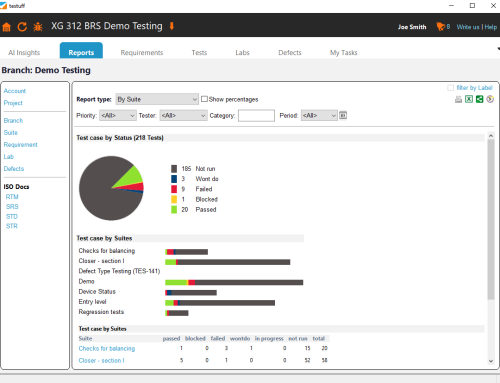The height and width of the screenshot is (383, 500).
Task: Open Checks for balancing suite link in table
Action: [x=107, y=348]
